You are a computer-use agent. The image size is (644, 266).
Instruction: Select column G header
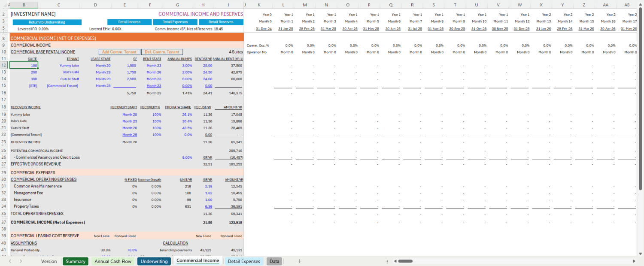[x=177, y=5]
